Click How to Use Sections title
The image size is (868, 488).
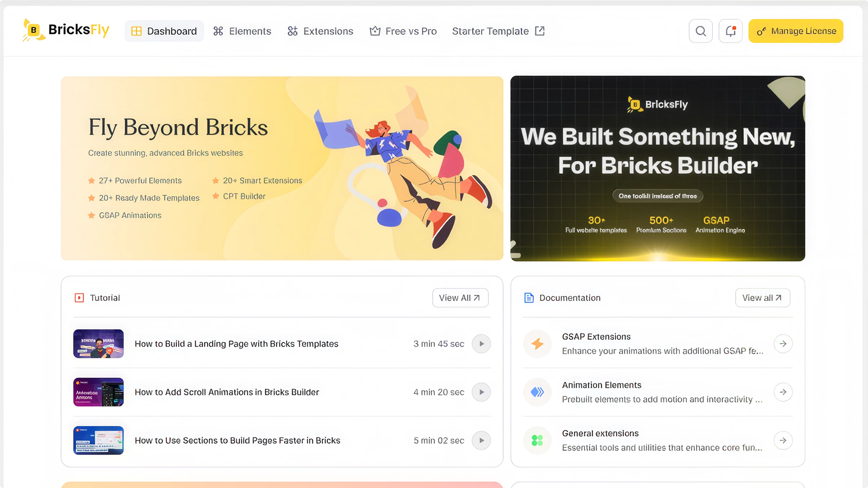click(237, 441)
